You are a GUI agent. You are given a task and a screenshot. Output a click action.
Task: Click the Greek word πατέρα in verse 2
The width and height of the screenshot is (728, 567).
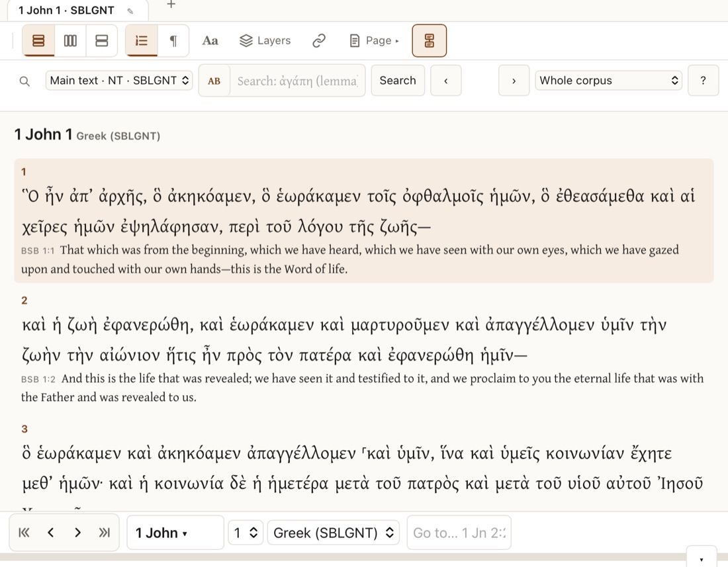pos(326,356)
